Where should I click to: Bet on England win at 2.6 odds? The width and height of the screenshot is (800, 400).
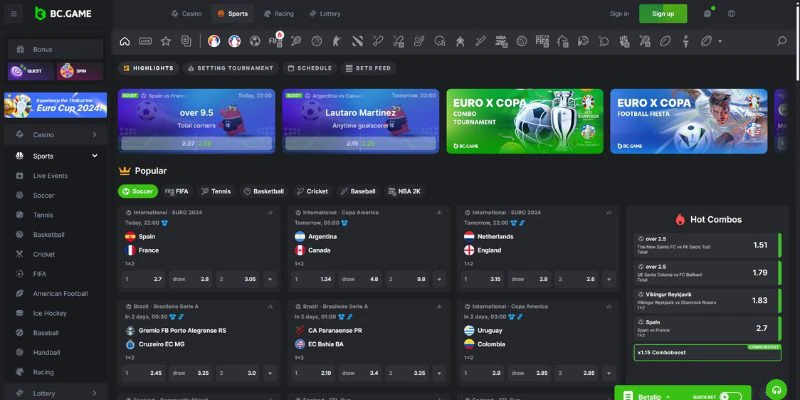(577, 279)
